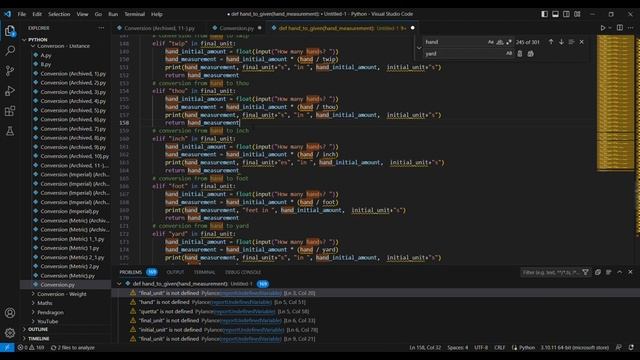Open the Accounts menu icon

point(10,313)
